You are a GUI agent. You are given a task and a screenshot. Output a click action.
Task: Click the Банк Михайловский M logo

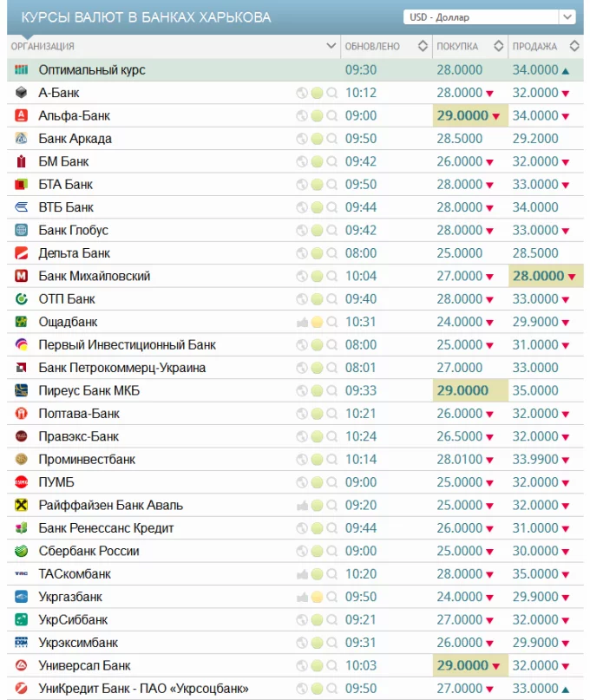point(21,276)
